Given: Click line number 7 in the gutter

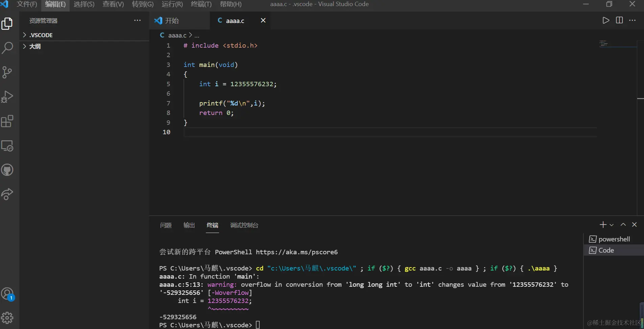Looking at the screenshot, I should point(168,103).
